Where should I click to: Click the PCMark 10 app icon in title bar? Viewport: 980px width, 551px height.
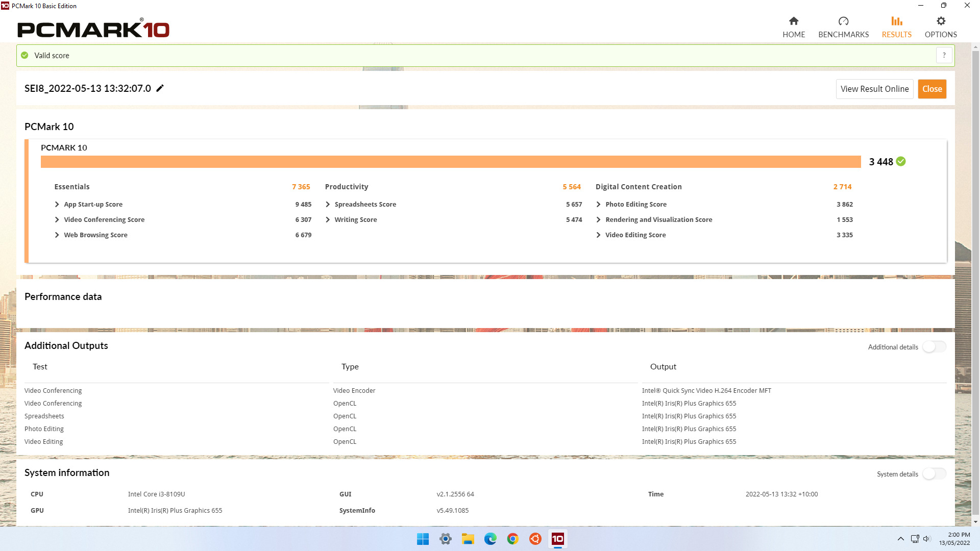tap(5, 6)
